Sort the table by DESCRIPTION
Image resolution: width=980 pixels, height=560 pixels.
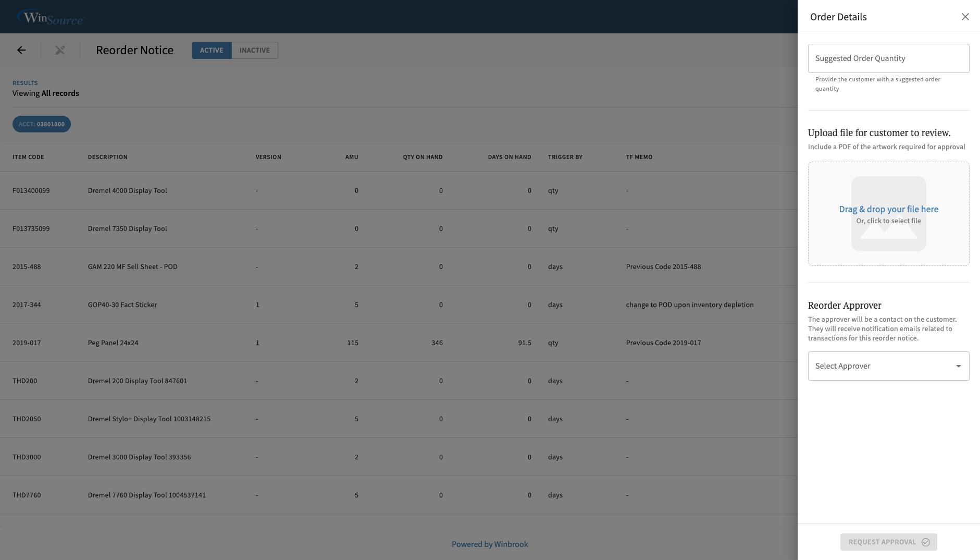[107, 157]
